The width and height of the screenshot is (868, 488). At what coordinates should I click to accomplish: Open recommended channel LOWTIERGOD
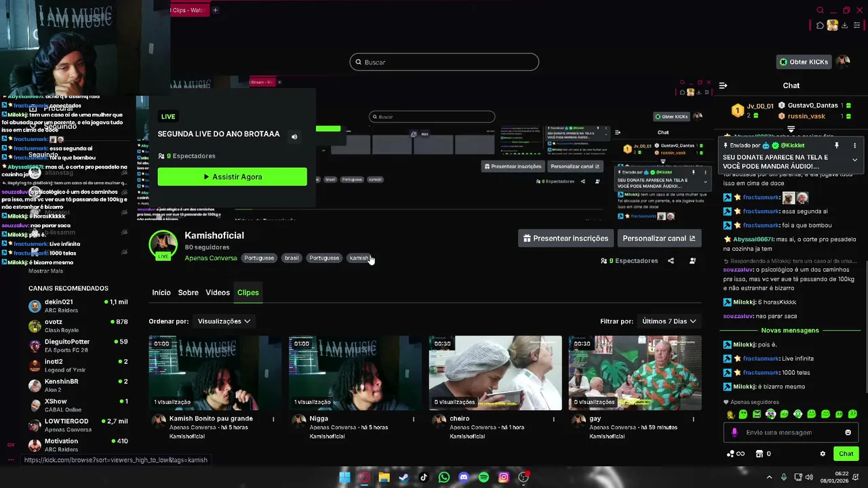(78, 425)
